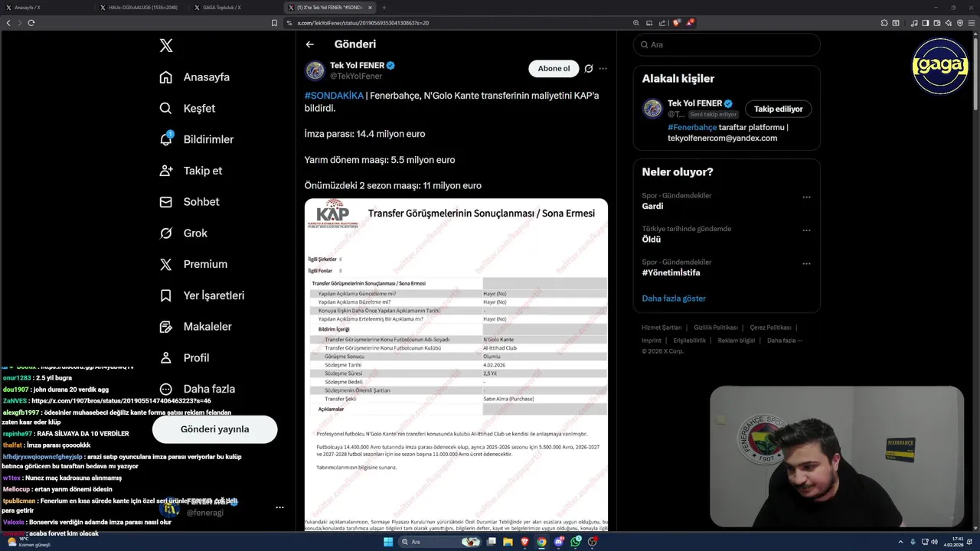Viewport: 980px width, 551px height.
Task: Open Bildirimler notifications
Action: tap(196, 139)
